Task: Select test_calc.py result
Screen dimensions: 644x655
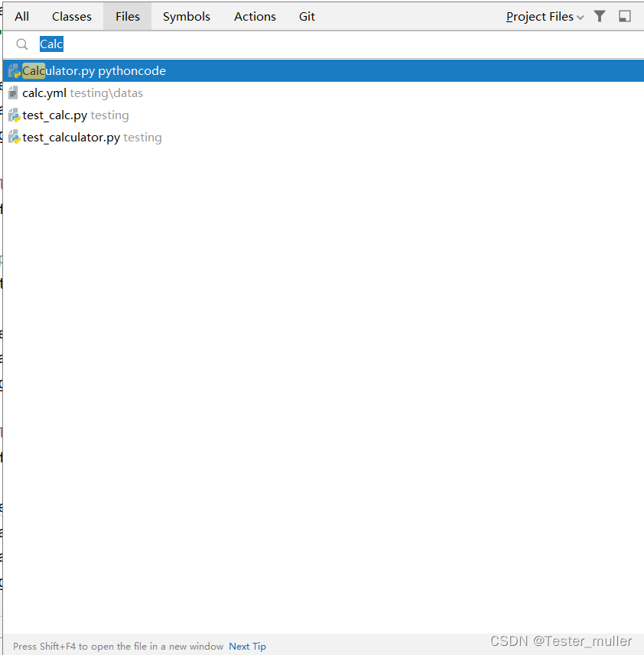Action: click(324, 115)
